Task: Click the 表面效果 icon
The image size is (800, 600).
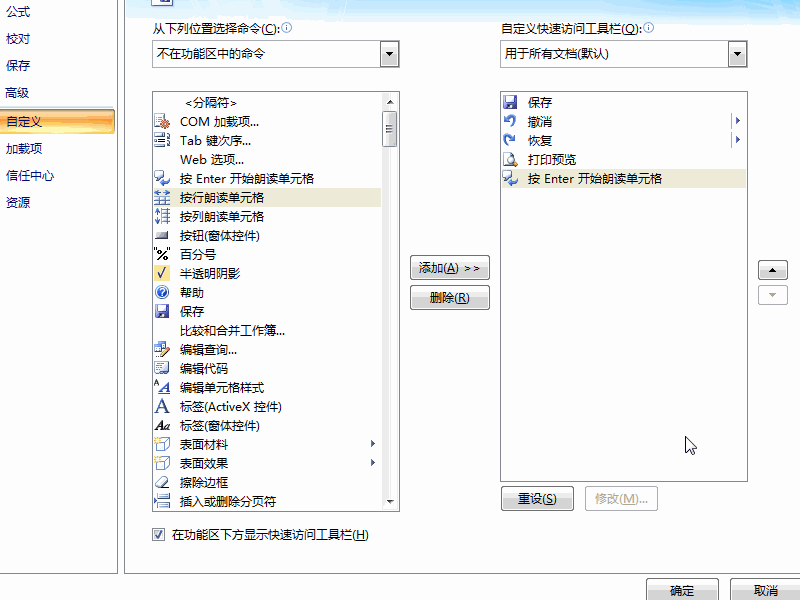Action: tap(162, 463)
